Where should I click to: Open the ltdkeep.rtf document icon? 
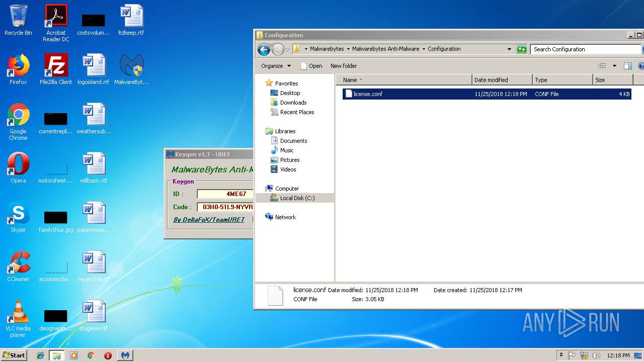(131, 21)
